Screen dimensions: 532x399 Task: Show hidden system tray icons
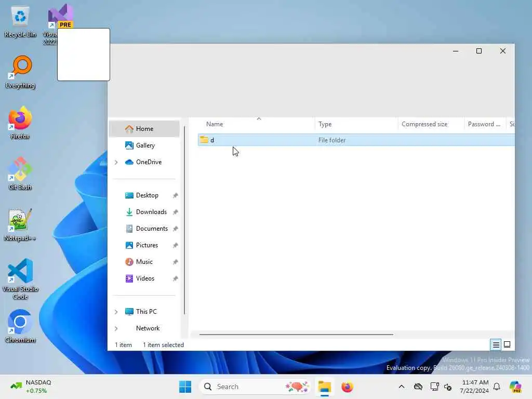402,387
